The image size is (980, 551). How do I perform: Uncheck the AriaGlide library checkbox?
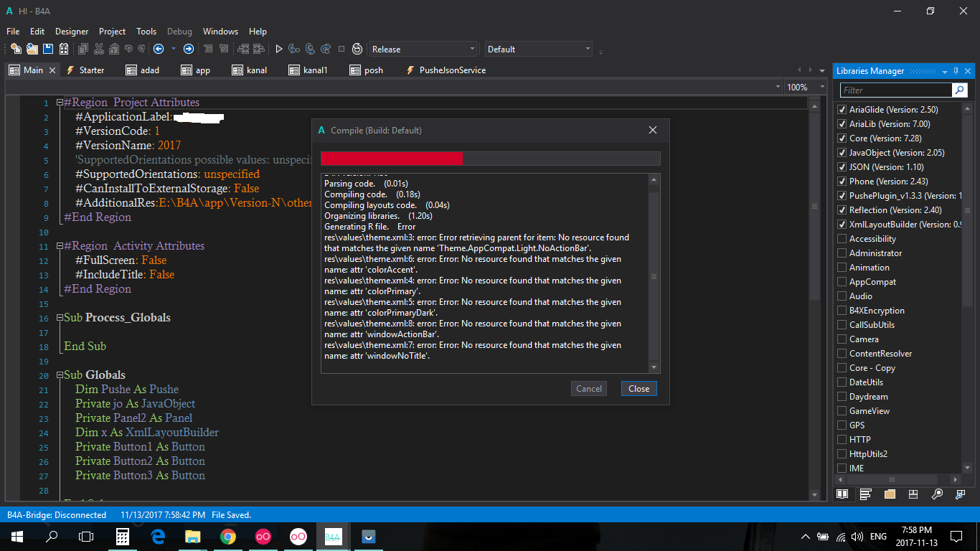[x=842, y=110]
